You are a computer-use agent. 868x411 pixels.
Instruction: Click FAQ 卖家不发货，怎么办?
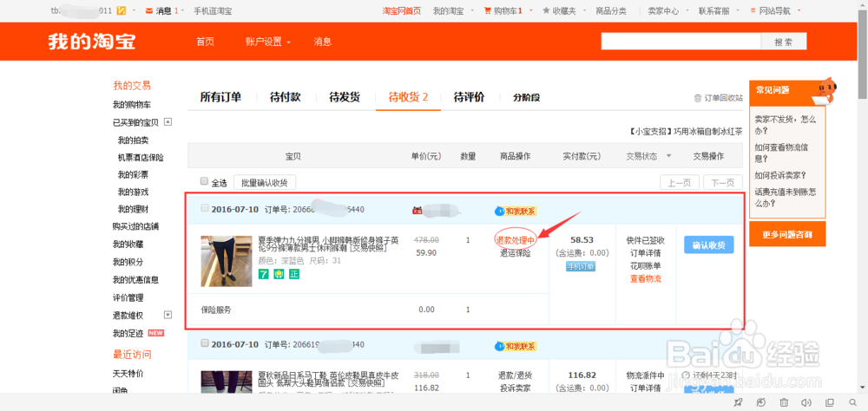(785, 125)
